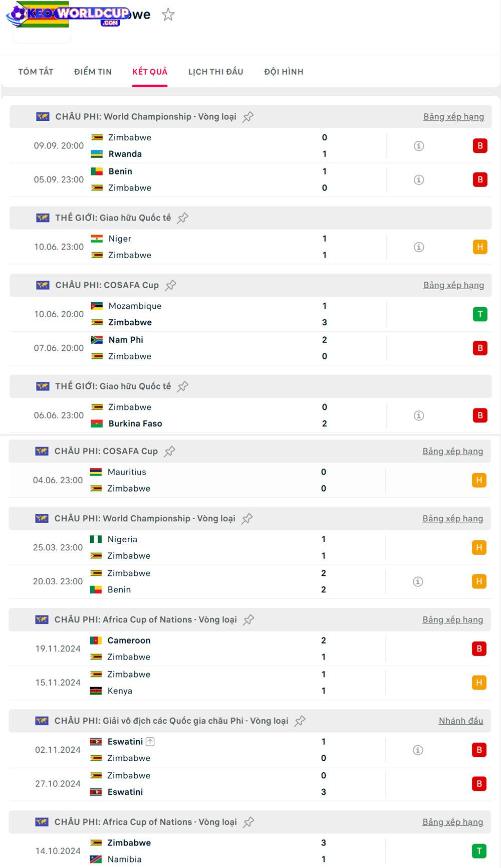Click the green T result badge for Mozambique match
The width and height of the screenshot is (501, 868).
pos(479,314)
